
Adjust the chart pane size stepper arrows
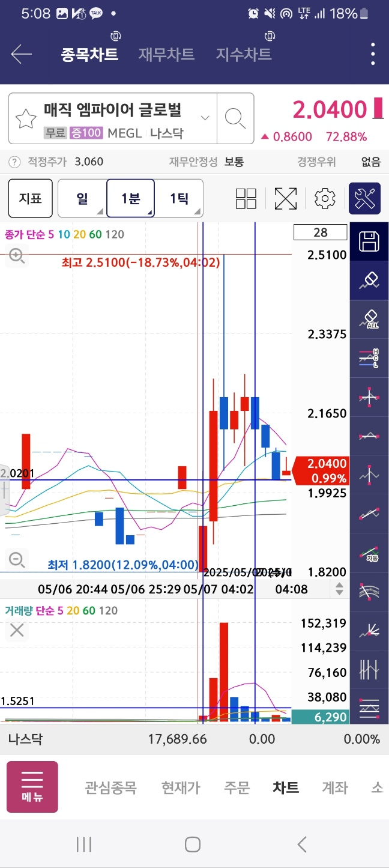340,589
